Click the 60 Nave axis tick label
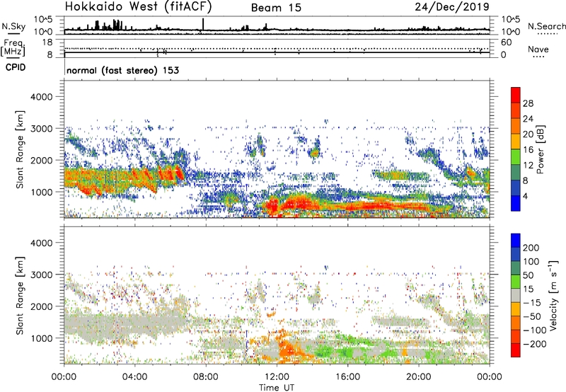Viewport: 566px width, 392px height. tap(506, 42)
